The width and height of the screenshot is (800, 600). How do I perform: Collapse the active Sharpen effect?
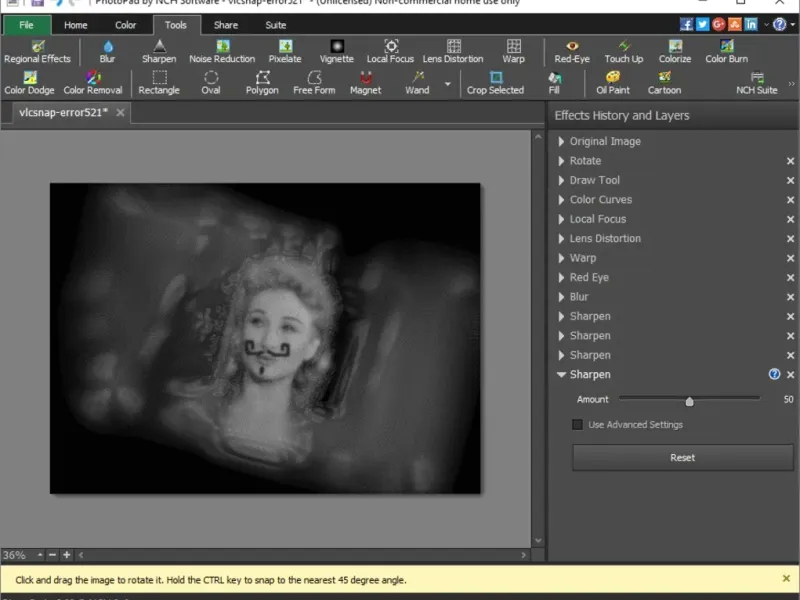(x=562, y=375)
